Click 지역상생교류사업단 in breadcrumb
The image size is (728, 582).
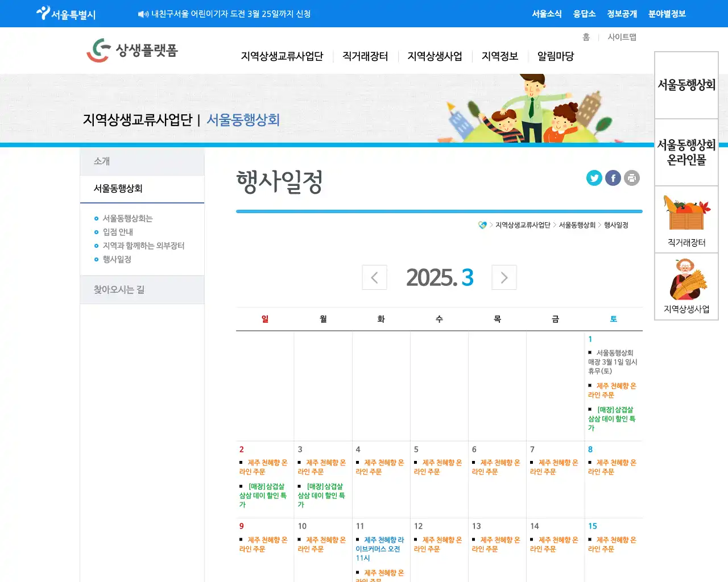click(x=523, y=225)
